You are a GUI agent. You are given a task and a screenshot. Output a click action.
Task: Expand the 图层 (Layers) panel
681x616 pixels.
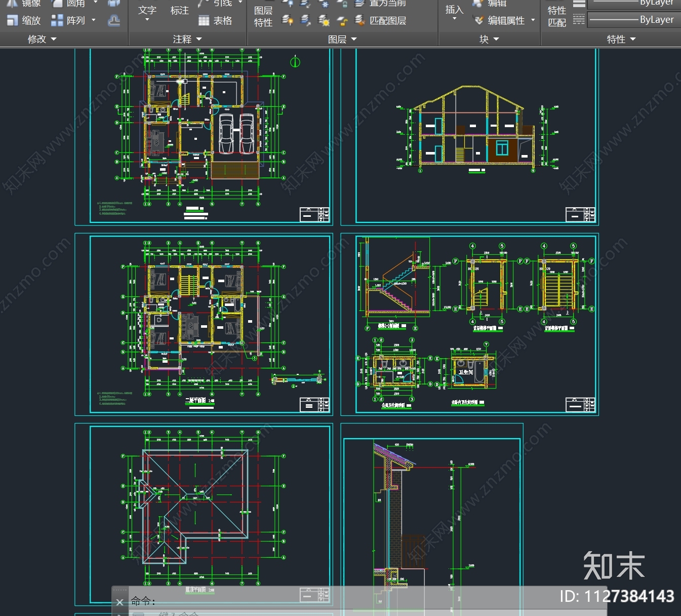tap(342, 39)
